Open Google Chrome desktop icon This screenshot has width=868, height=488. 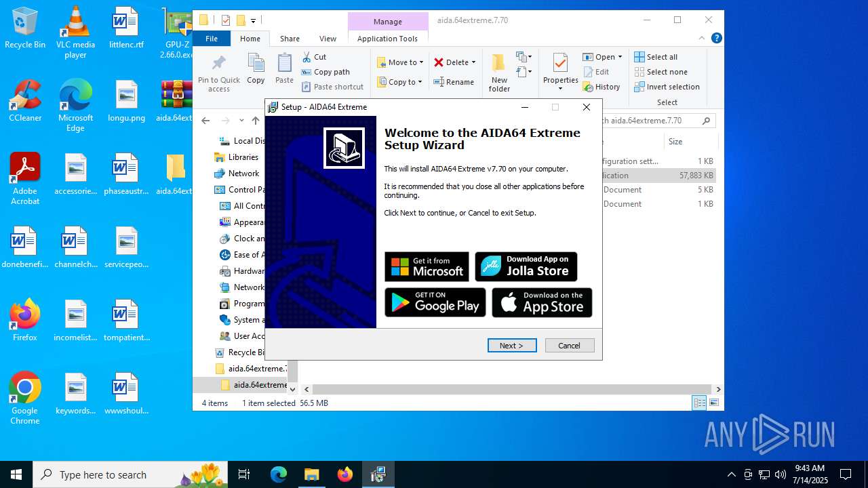click(25, 399)
